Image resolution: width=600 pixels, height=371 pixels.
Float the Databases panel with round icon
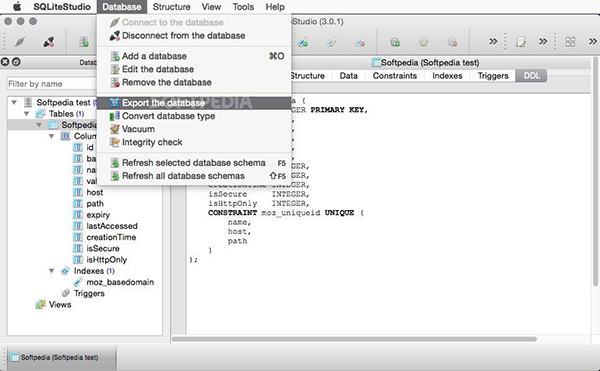(16, 62)
